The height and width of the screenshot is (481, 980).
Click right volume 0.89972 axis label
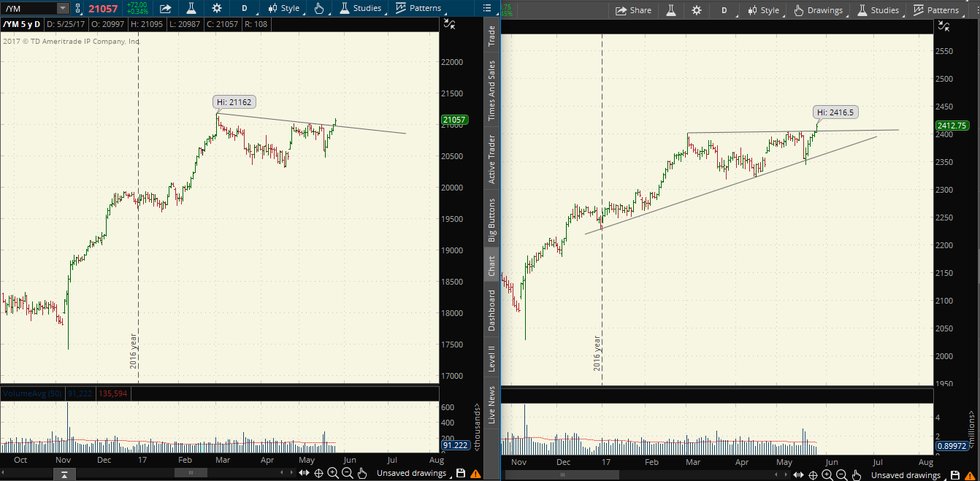(953, 446)
